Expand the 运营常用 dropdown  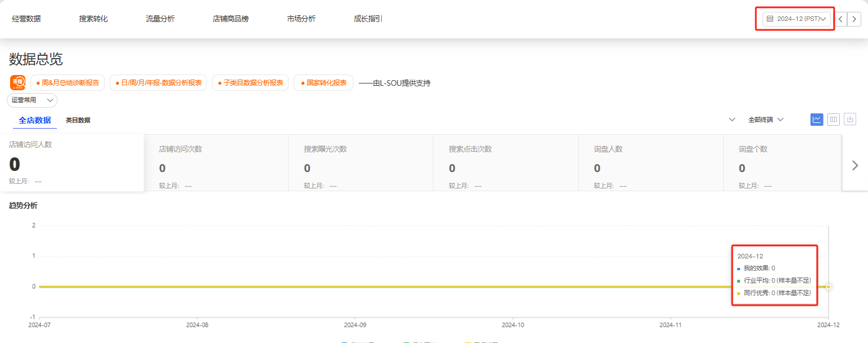tap(32, 100)
